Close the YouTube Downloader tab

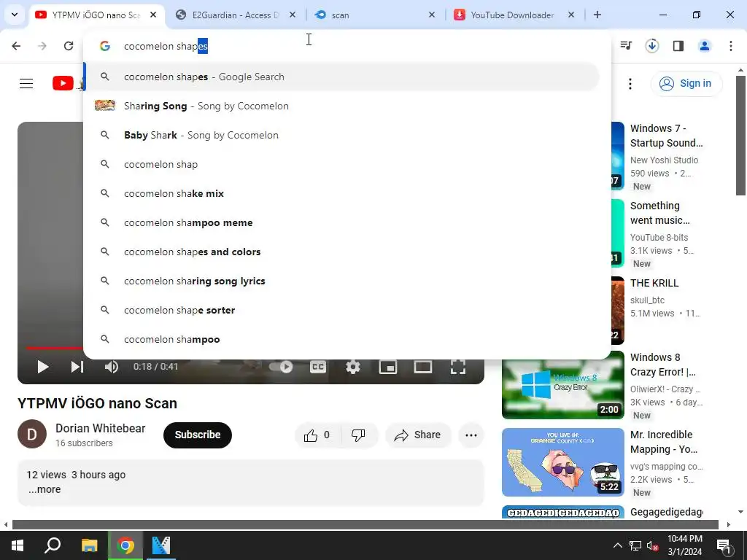pos(571,15)
